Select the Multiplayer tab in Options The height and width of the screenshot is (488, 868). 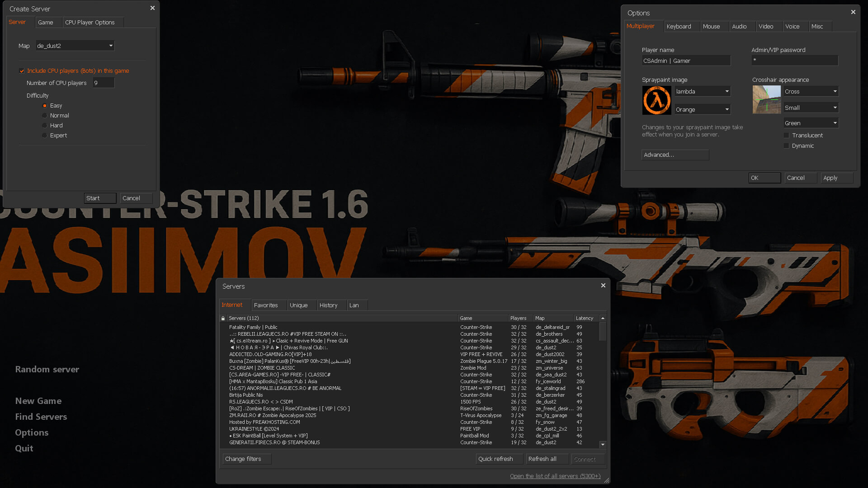click(644, 26)
